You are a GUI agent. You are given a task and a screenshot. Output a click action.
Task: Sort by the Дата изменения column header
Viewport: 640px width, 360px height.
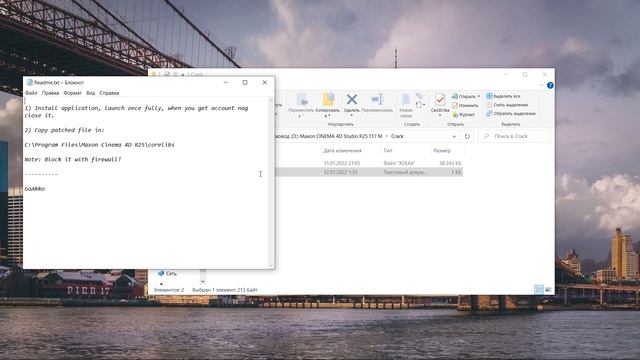click(342, 151)
